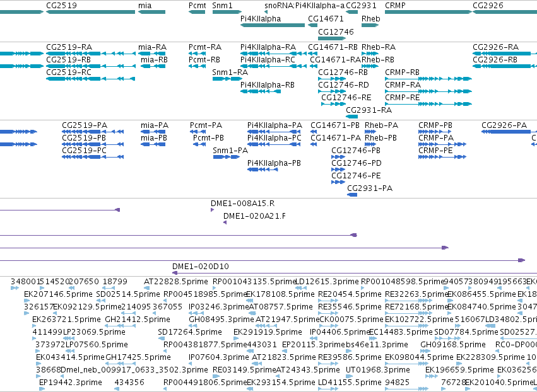Open the CRMP gene label

click(x=395, y=6)
